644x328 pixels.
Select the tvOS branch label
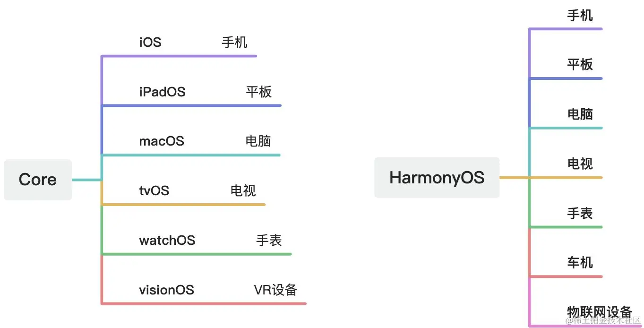(154, 190)
